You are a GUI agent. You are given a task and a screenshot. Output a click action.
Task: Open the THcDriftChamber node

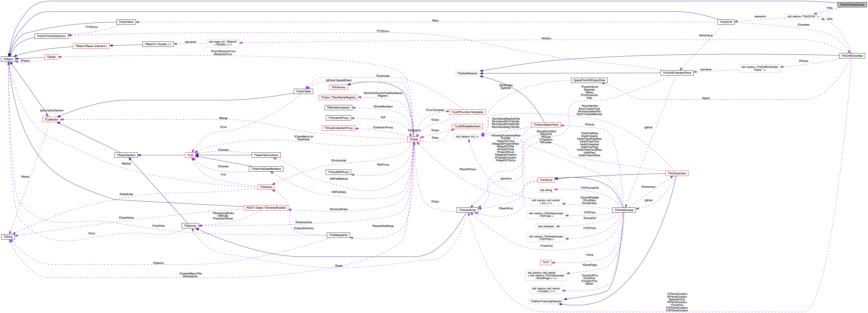pyautogui.click(x=852, y=56)
